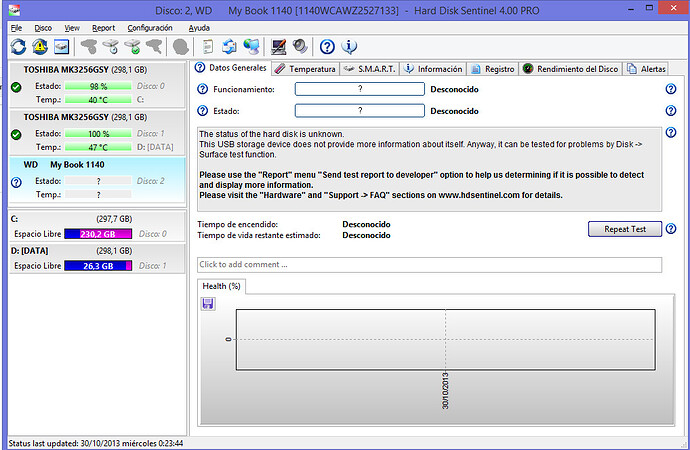Click right-side help icon on Estado row
The width and height of the screenshot is (690, 450).
[671, 110]
